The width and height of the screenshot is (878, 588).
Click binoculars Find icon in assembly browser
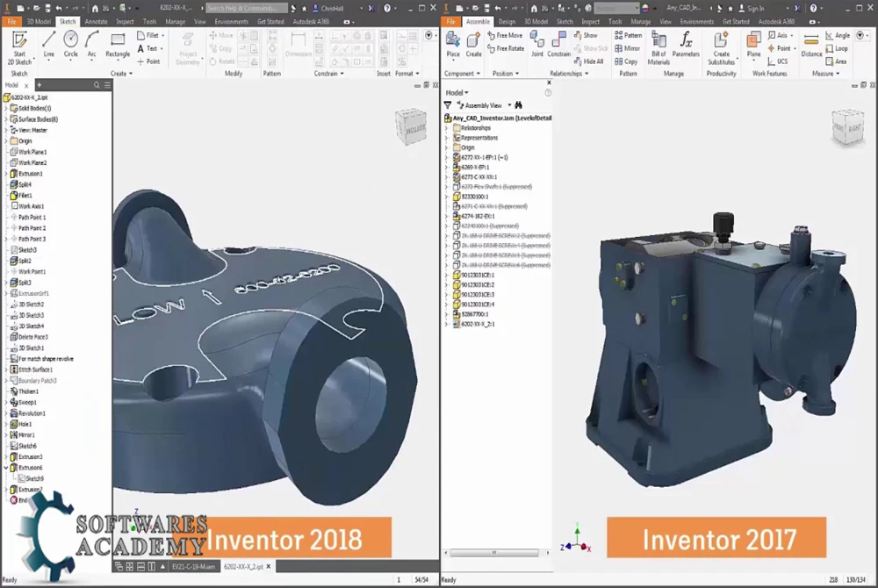519,105
